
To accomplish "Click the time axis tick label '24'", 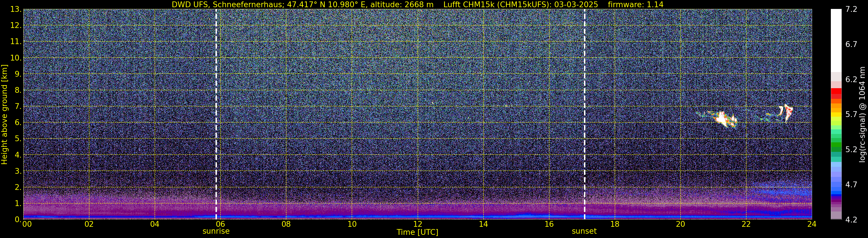I will coord(812,224).
